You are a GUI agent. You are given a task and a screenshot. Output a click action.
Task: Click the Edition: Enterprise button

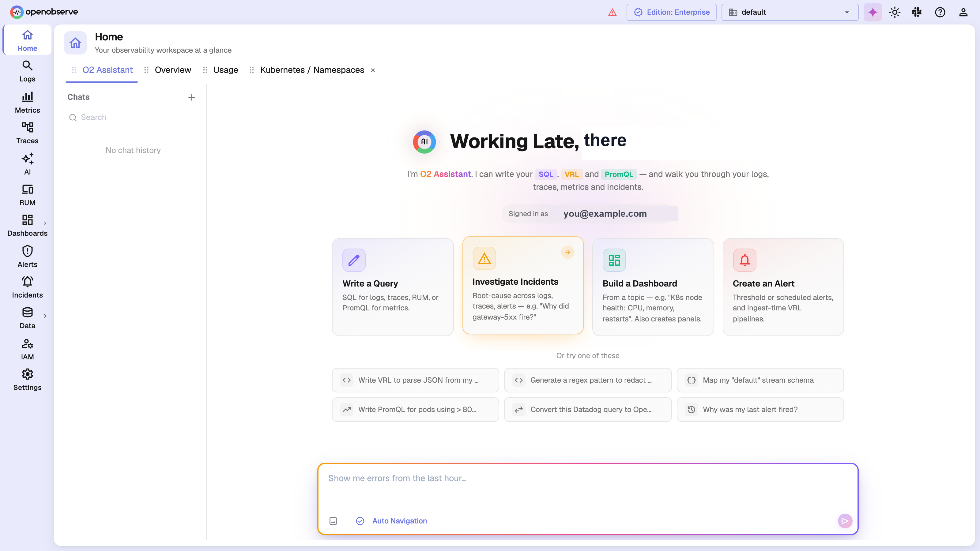(671, 12)
